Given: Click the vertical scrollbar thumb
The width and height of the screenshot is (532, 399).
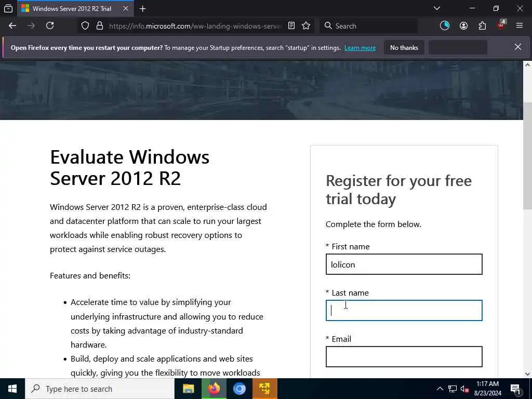Looking at the screenshot, I should click(527, 156).
